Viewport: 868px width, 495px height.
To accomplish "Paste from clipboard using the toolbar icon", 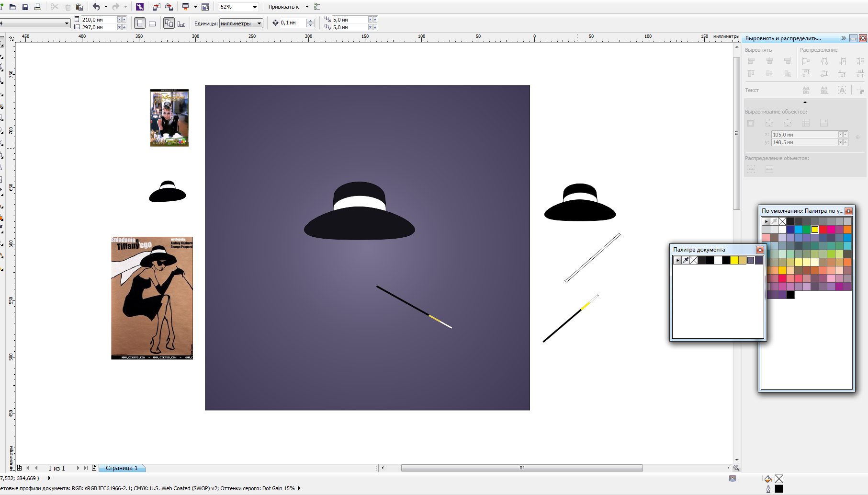I will tap(79, 7).
